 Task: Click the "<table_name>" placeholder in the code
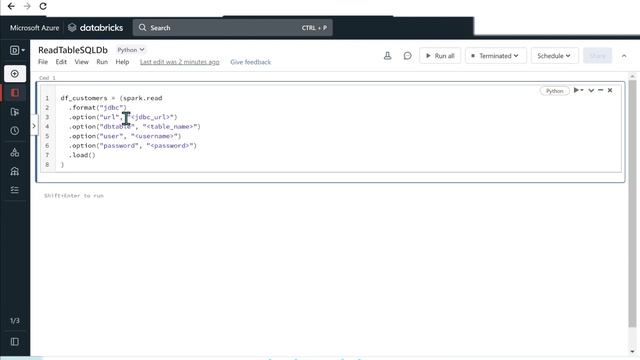click(170, 127)
